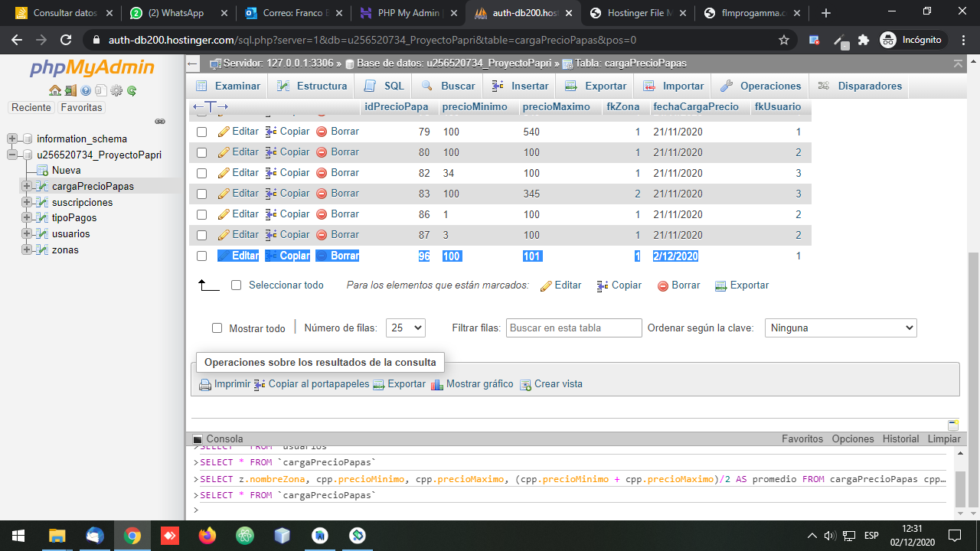Open the notification center icon
The image size is (980, 551).
(955, 535)
